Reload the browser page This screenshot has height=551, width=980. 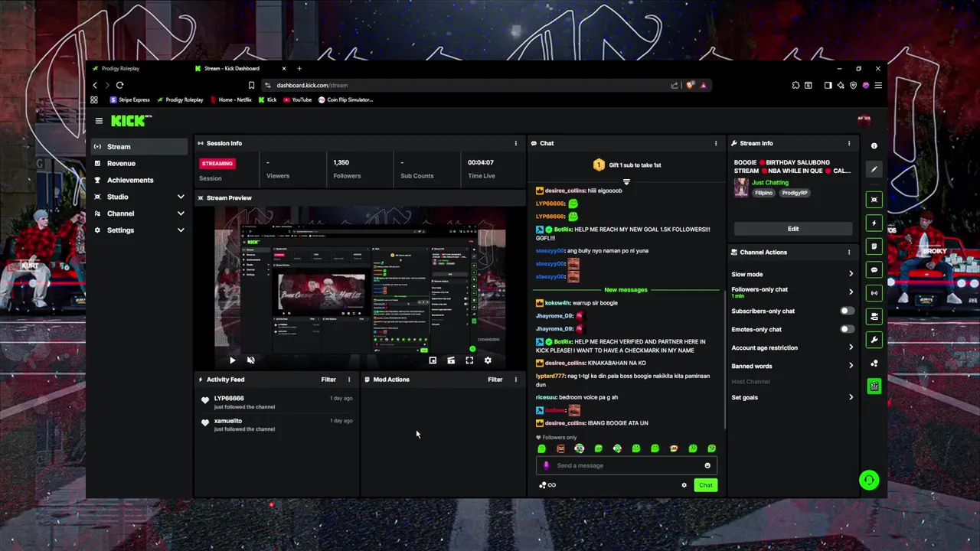coord(120,85)
